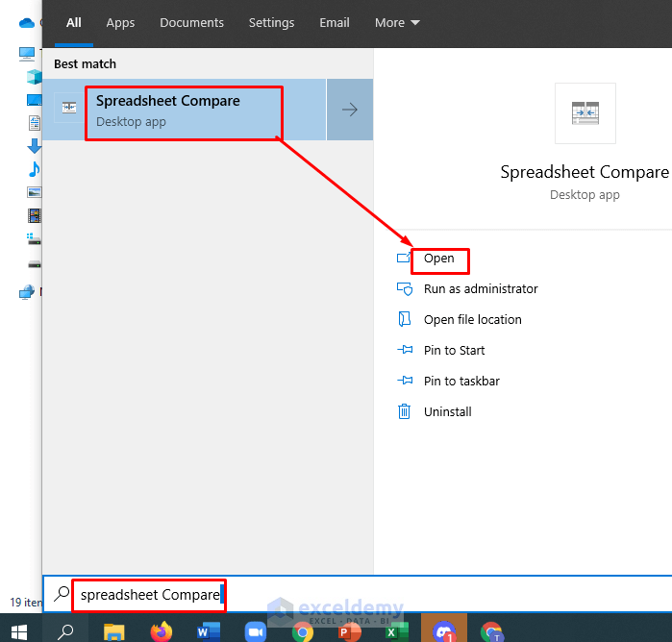
Task: Click Pictures icon in background sidebar
Action: tap(35, 192)
